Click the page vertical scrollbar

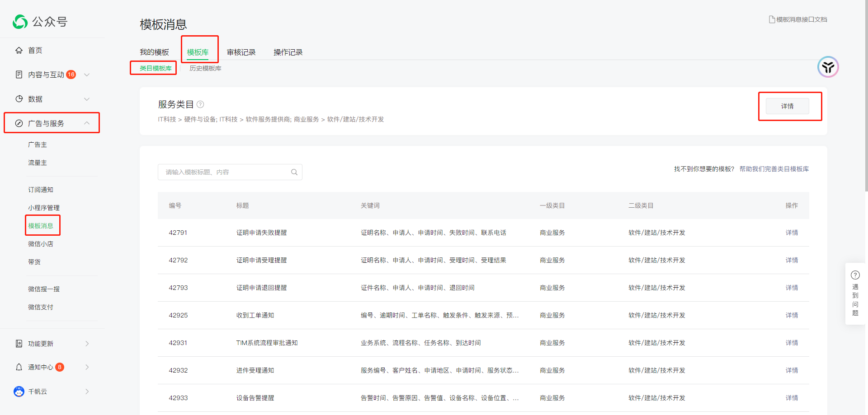point(866,96)
